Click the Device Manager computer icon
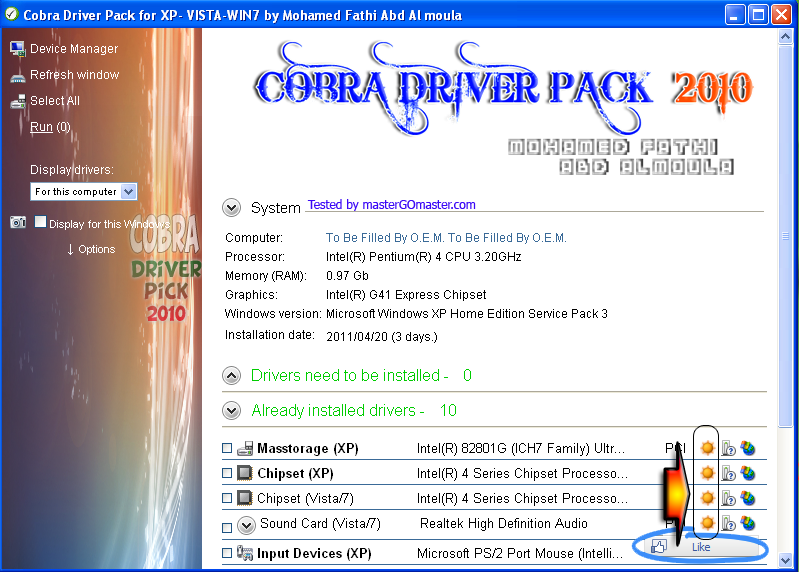The height and width of the screenshot is (572, 799). pos(17,48)
